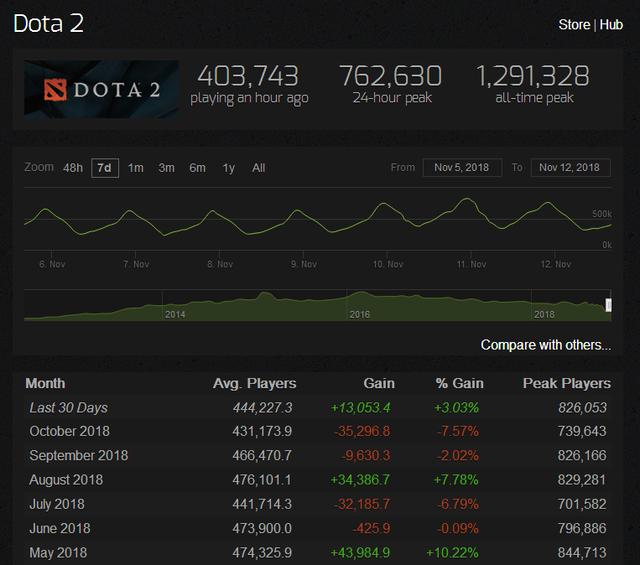Open the Store link
This screenshot has height=565, width=640.
(574, 24)
